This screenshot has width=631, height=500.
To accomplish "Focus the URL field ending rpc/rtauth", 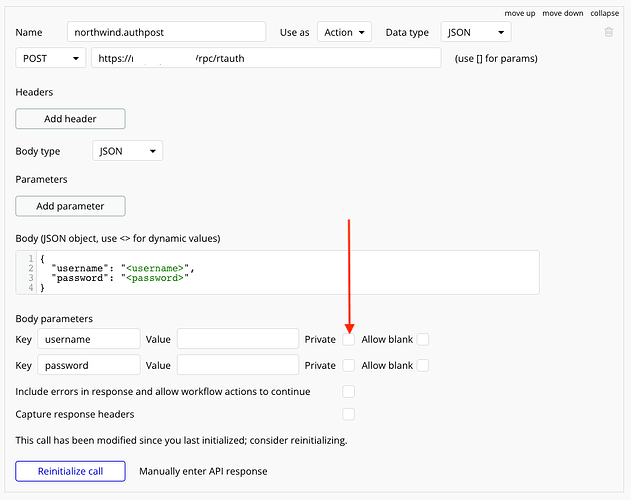I will click(x=266, y=58).
